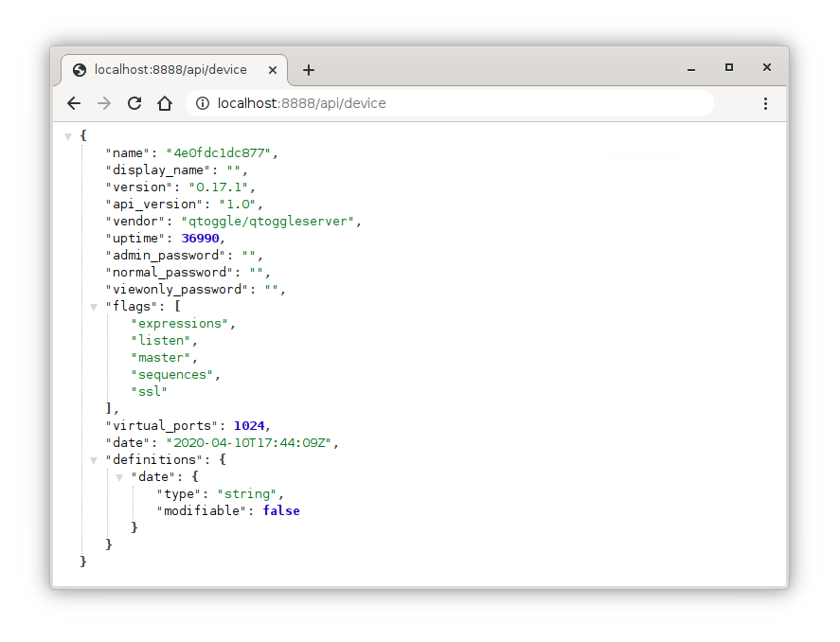Collapse the nested "date" object
840x642 pixels.
pos(119,477)
